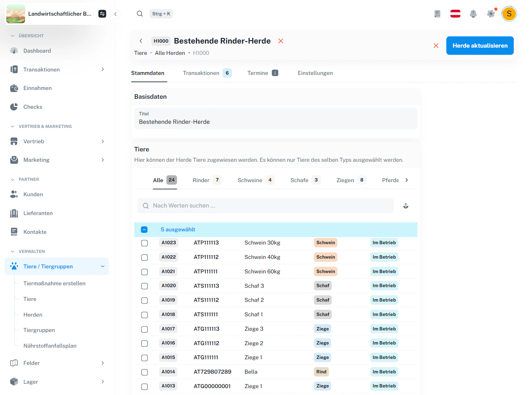
Task: Filter animals by Schafe tab
Action: 305,180
